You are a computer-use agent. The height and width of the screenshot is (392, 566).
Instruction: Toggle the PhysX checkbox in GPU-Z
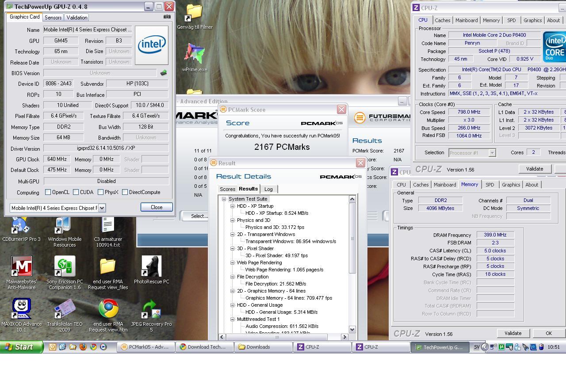pos(100,192)
